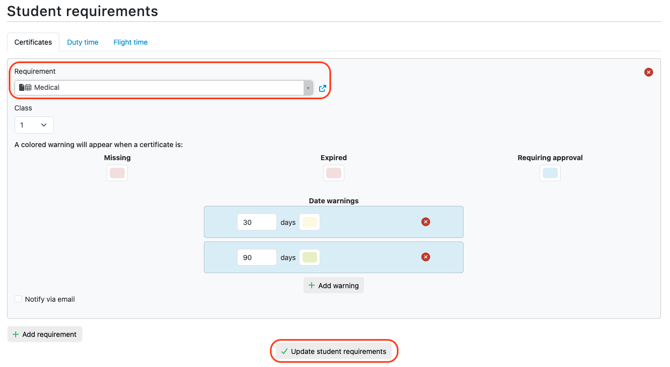The image size is (670, 367).
Task: Click the Add warning button
Action: (x=334, y=285)
